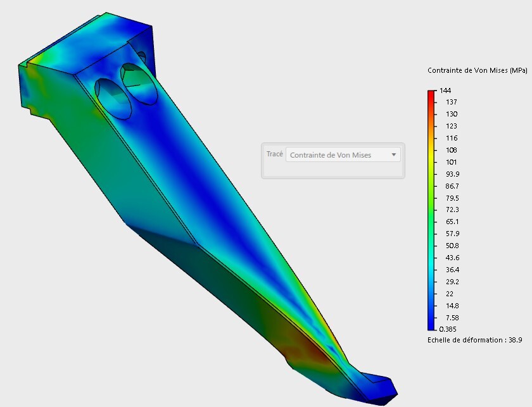Click the stress color gradient legend bar
Screen dimensions: 532x407
pyautogui.click(x=431, y=210)
